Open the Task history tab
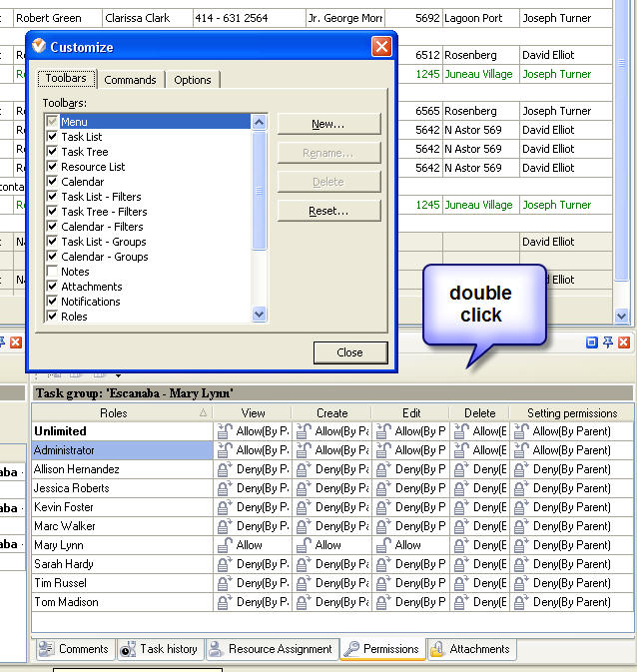637x672 pixels. (x=160, y=649)
